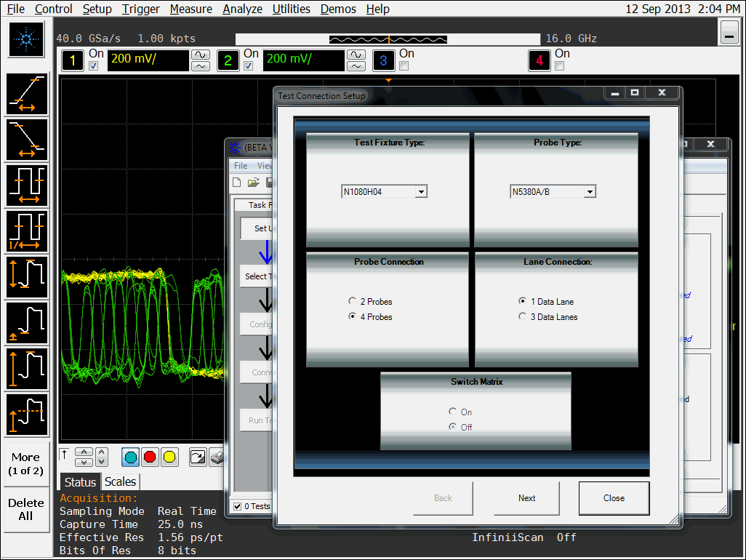746x560 pixels.
Task: Enable channel 3 On checkbox
Action: 404,66
